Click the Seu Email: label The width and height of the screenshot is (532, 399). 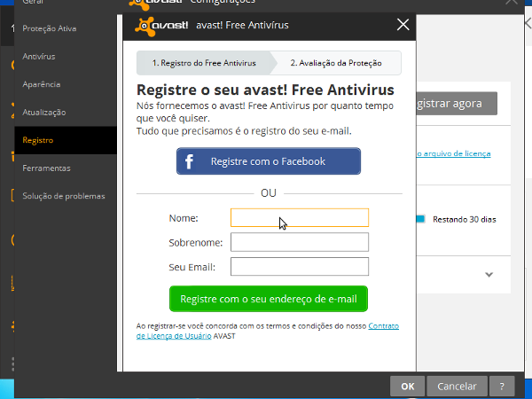click(192, 267)
